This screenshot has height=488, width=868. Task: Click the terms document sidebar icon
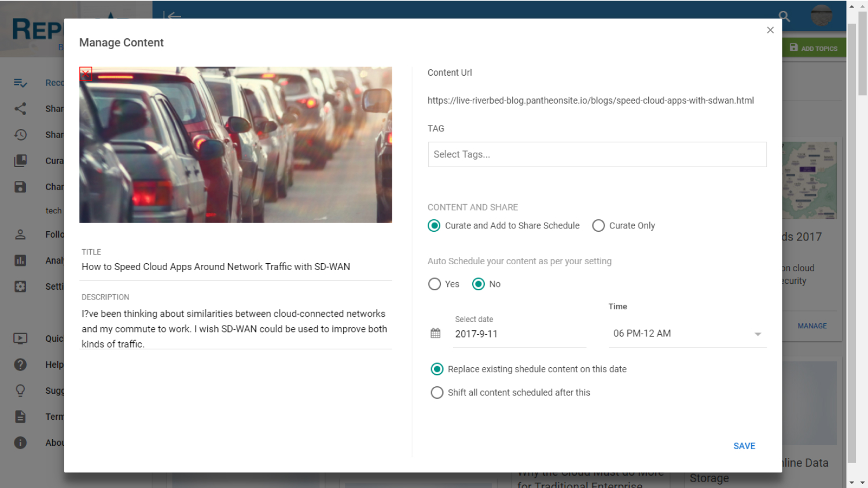tap(20, 416)
